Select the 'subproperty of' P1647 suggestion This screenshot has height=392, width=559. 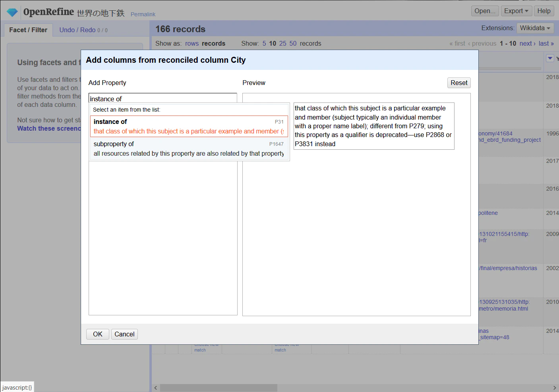pos(189,149)
